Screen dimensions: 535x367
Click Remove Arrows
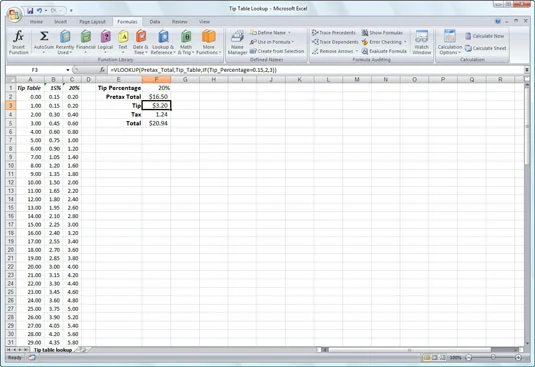[x=335, y=51]
